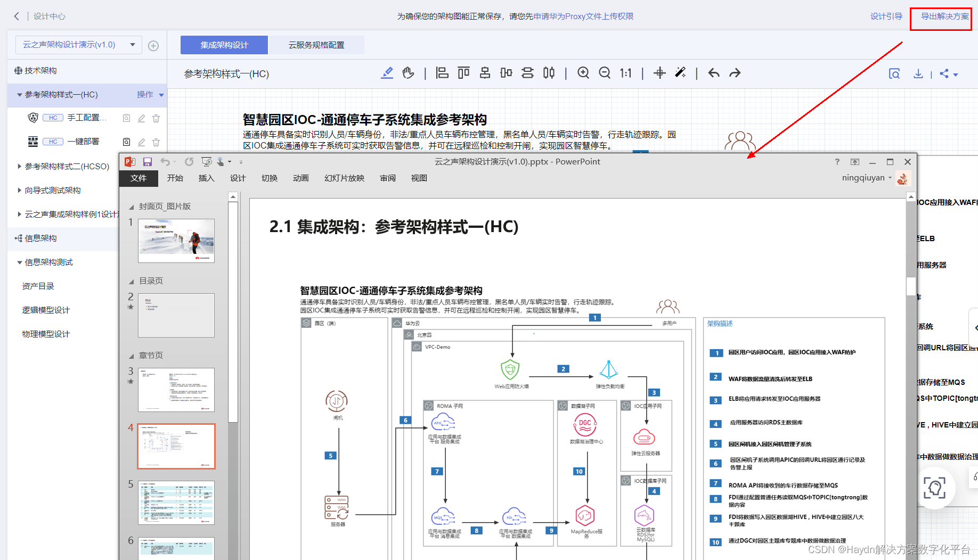View details of 一键部署 item
This screenshot has height=560, width=978.
coord(127,142)
